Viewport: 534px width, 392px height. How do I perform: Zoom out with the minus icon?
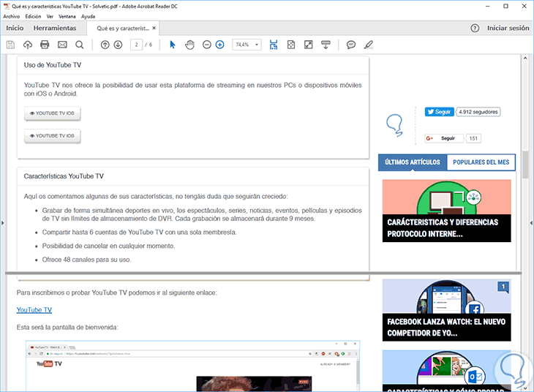pyautogui.click(x=207, y=45)
